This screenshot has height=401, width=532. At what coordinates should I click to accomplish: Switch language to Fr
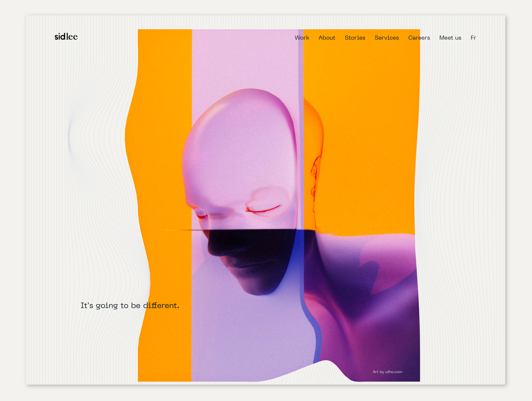coord(473,38)
